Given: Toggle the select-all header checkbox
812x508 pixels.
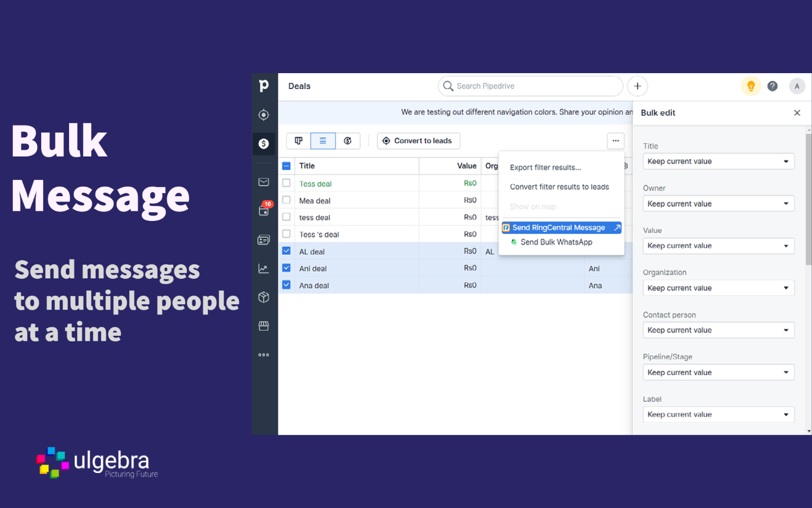Looking at the screenshot, I should [x=286, y=166].
